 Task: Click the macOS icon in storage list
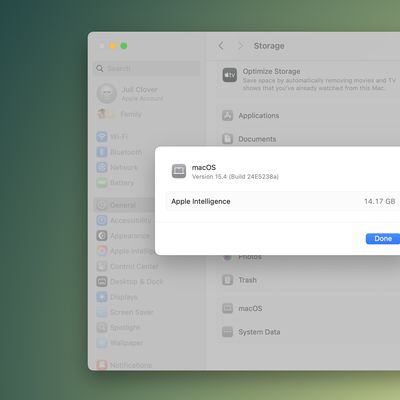point(228,308)
